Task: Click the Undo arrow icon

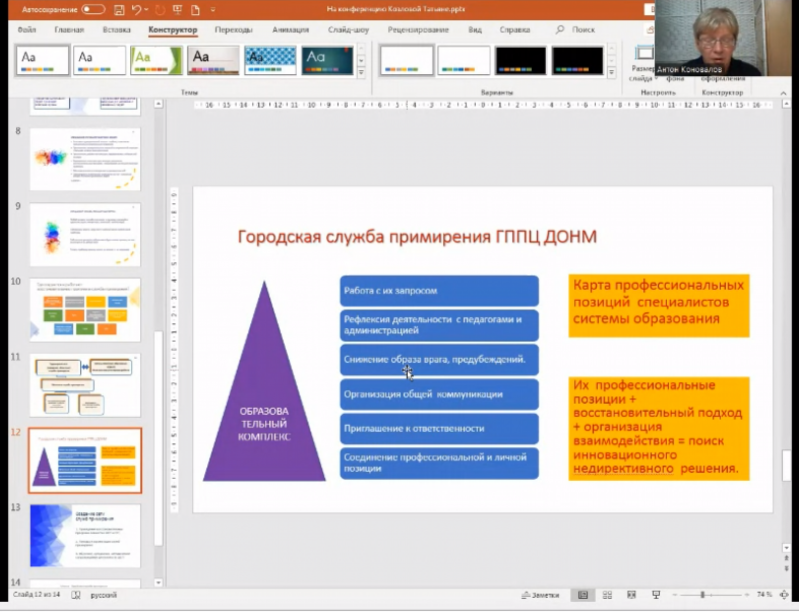Action: click(136, 9)
